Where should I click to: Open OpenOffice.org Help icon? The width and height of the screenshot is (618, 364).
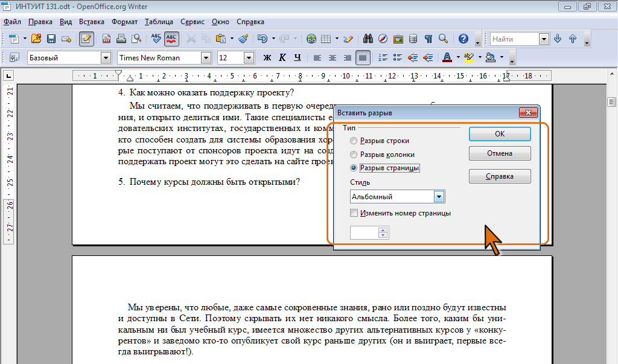click(463, 39)
